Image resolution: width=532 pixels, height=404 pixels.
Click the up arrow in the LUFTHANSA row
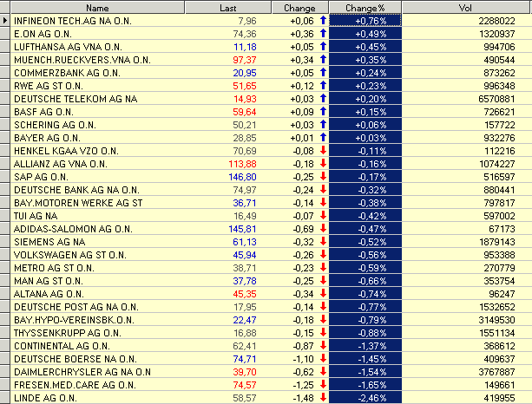click(x=323, y=46)
